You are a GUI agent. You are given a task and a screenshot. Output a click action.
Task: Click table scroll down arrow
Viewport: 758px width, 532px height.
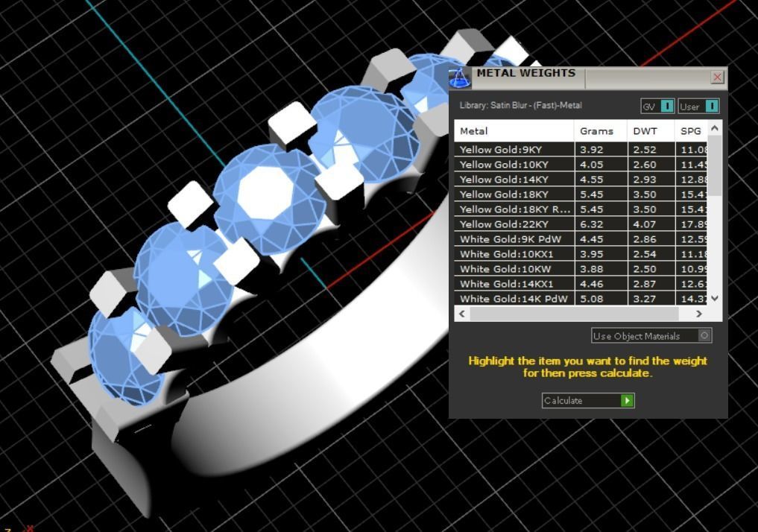(x=715, y=299)
